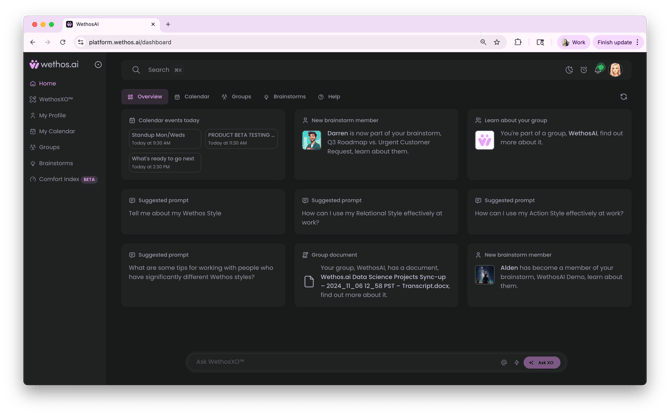The image size is (670, 416).
Task: Click the WethosAI group logo thumbnail
Action: point(485,140)
